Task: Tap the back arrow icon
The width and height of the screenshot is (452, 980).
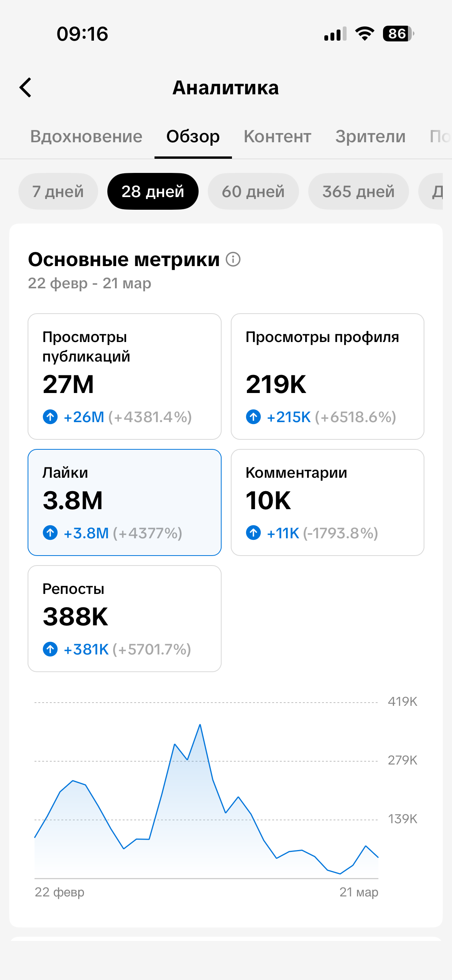Action: click(25, 87)
